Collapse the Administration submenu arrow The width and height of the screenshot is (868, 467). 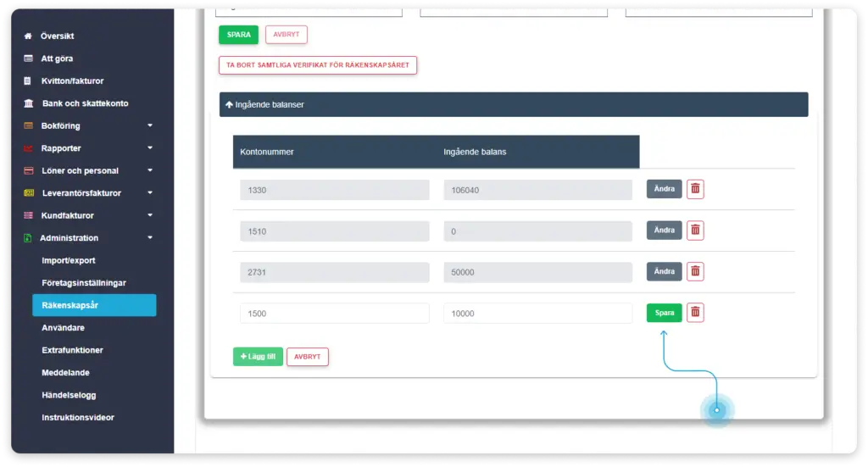tap(150, 238)
